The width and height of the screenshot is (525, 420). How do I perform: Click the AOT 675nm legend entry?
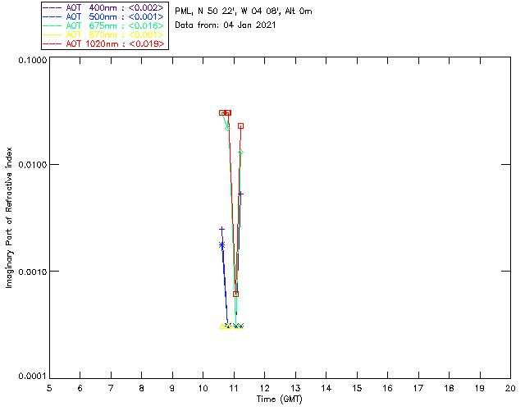click(103, 25)
